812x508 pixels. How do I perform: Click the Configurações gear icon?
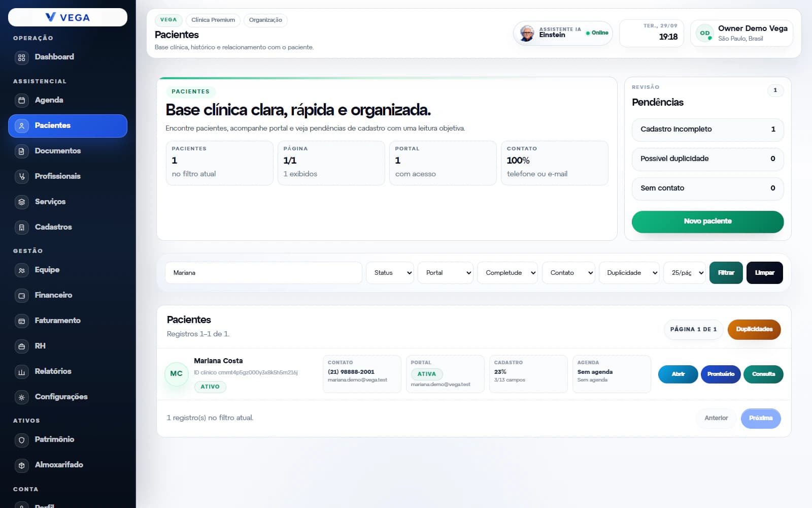point(21,397)
